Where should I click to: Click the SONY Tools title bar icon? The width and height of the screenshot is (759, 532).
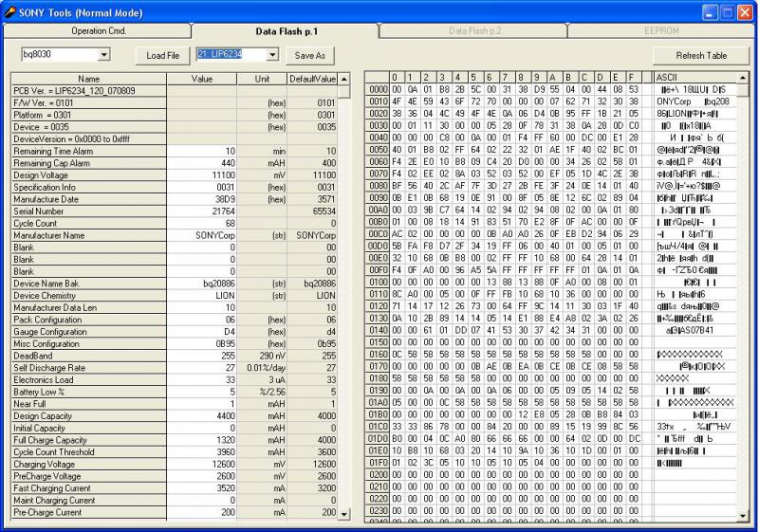[x=9, y=12]
